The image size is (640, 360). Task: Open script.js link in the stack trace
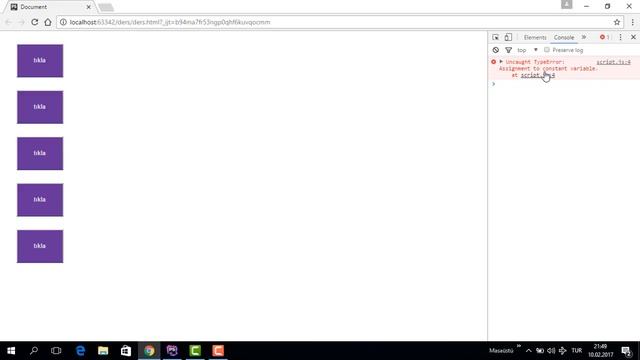click(x=538, y=75)
